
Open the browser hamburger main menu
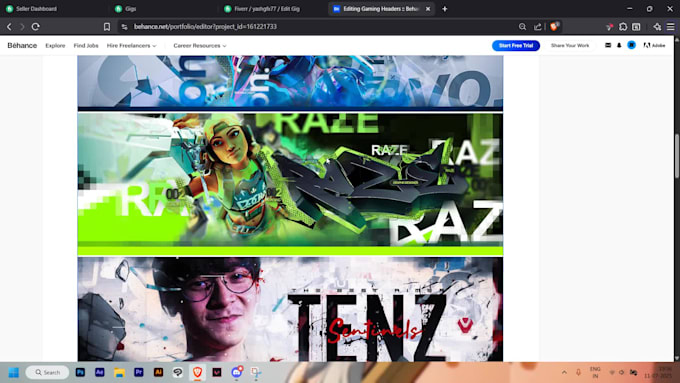(x=670, y=27)
